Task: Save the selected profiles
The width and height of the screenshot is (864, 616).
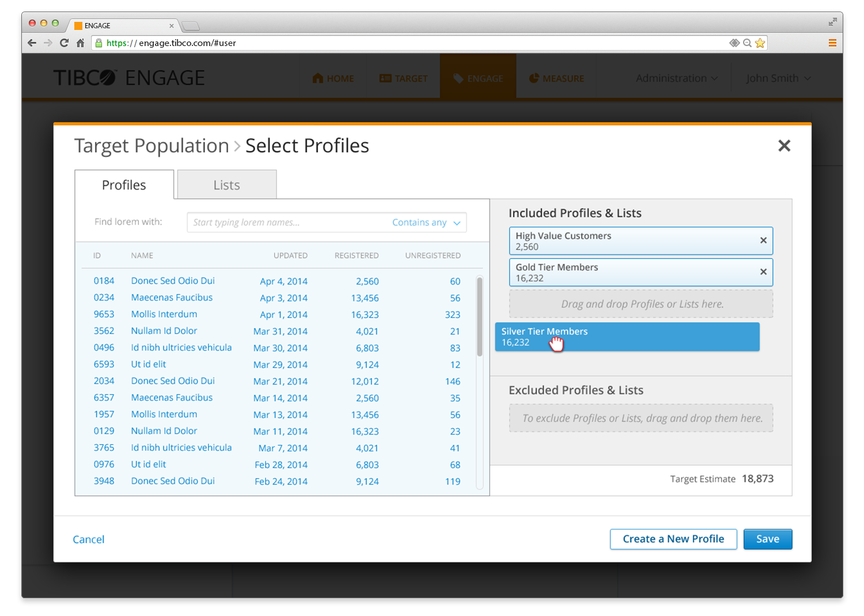Action: pyautogui.click(x=768, y=539)
